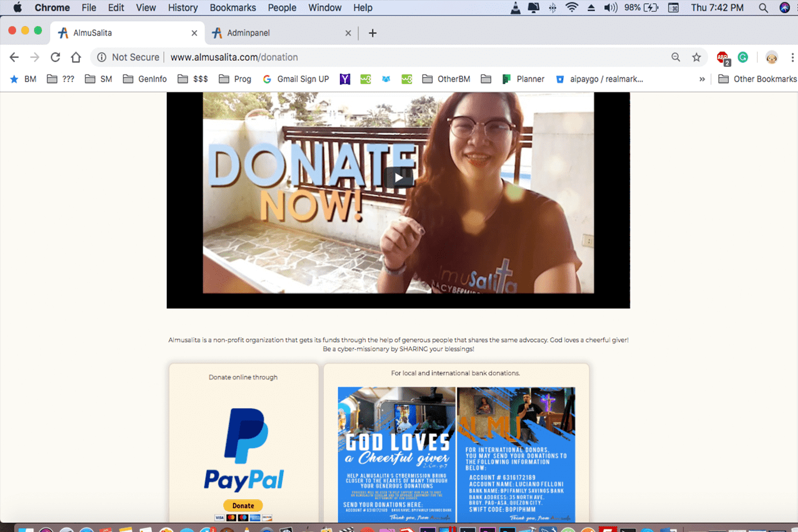Open the God Loves a Cheerful Giver flyer
The image size is (798, 532).
(x=397, y=455)
